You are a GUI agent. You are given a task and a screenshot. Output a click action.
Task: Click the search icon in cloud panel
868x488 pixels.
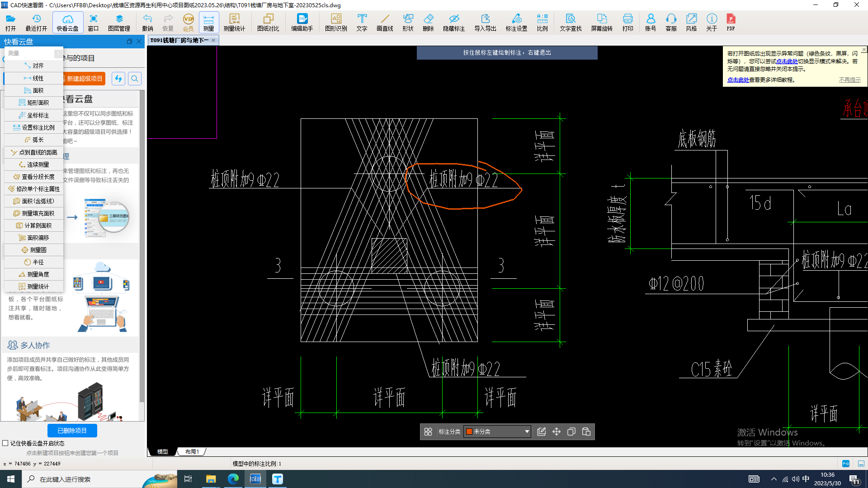tap(135, 79)
